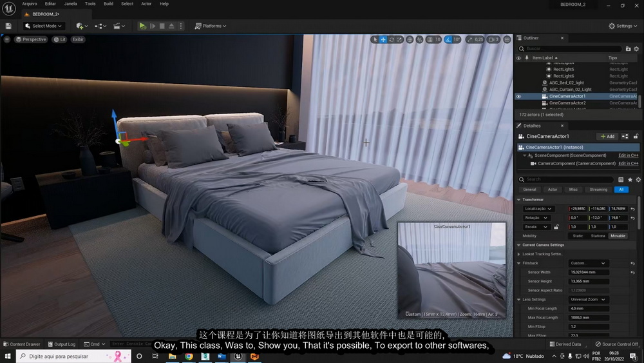Image resolution: width=644 pixels, height=363 pixels.
Task: Activate the rotate tool in the viewport
Action: click(392, 39)
